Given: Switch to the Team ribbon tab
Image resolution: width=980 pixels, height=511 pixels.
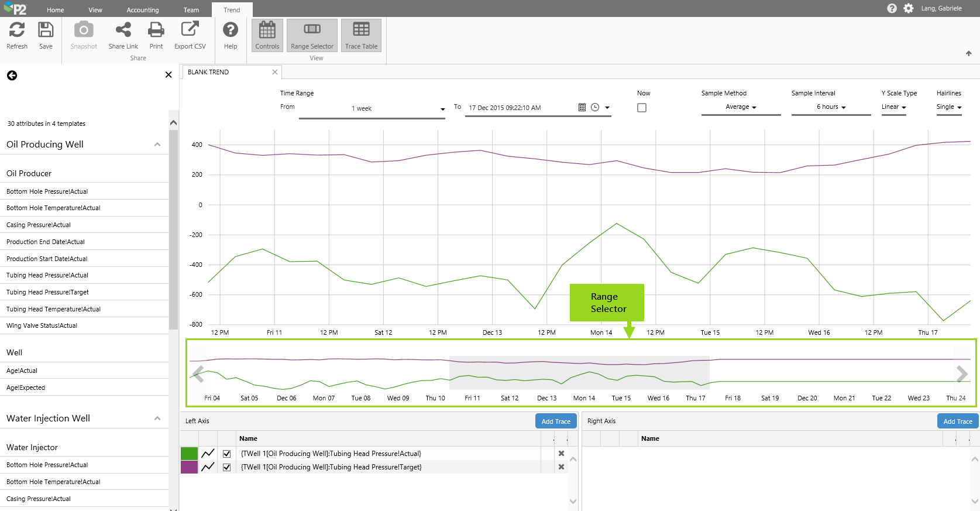Looking at the screenshot, I should point(191,10).
